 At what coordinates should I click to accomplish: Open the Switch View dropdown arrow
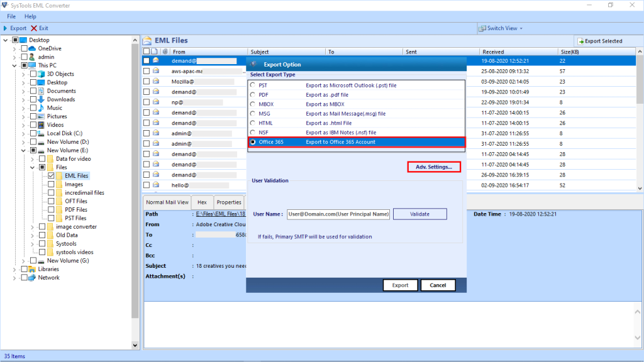[x=521, y=29]
